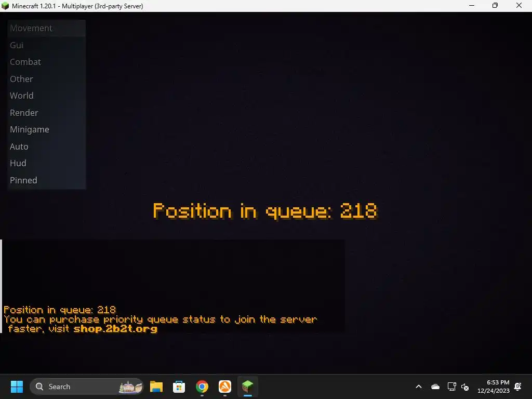Screen dimensions: 532x399
Task: Open the Movement module category
Action: click(46, 28)
